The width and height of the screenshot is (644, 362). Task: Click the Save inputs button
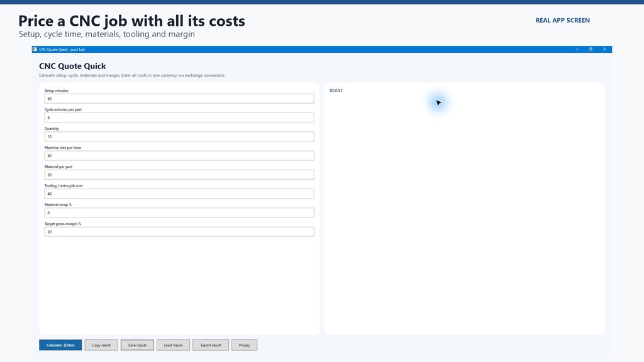click(137, 345)
